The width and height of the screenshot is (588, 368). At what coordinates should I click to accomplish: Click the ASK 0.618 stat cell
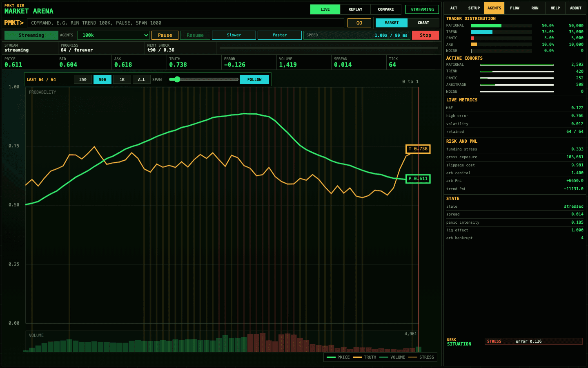pyautogui.click(x=139, y=62)
